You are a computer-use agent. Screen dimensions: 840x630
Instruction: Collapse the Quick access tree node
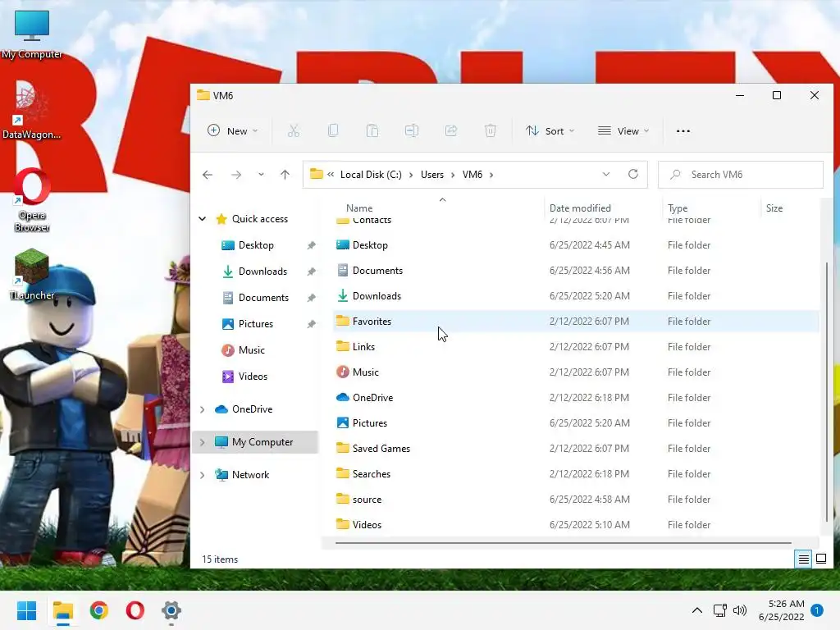[x=203, y=218]
